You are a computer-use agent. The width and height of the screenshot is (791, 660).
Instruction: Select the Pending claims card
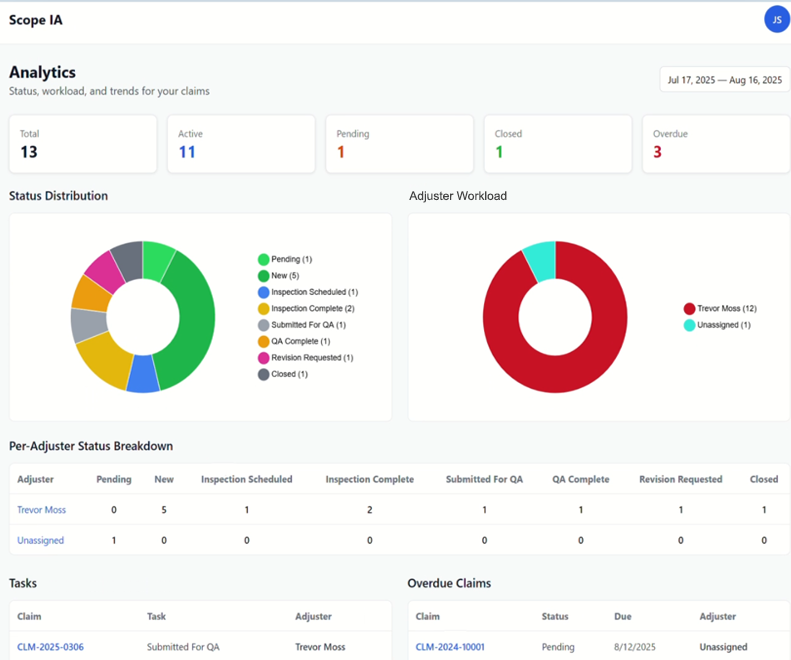[399, 144]
